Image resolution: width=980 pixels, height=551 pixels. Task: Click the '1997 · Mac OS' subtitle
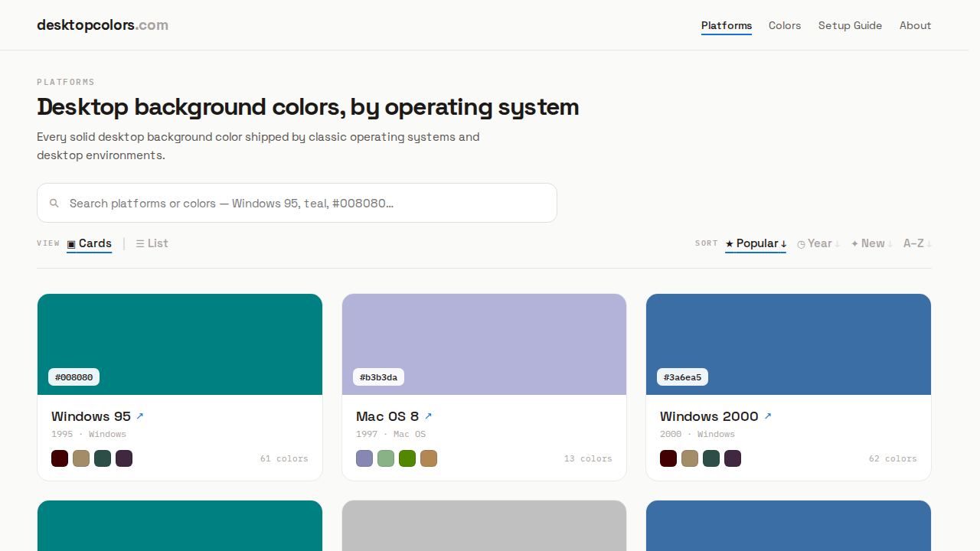(390, 434)
